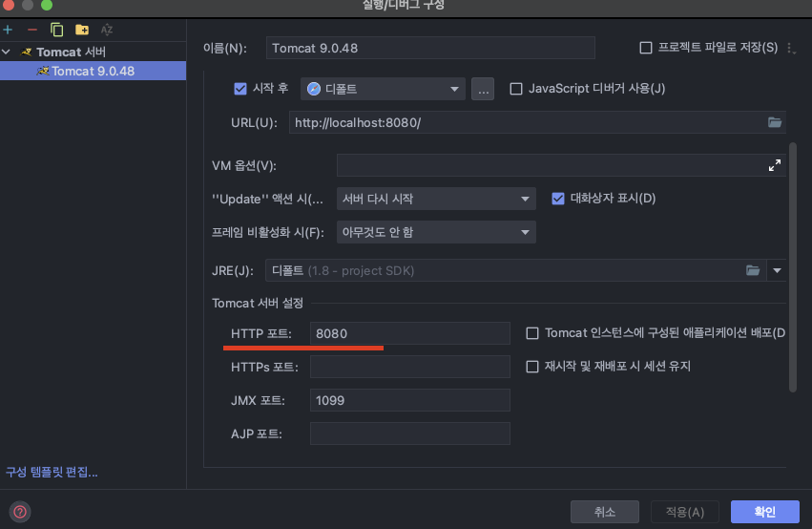Screen dimensions: 812x529
Task: Click the 확인 button
Action: [765, 512]
